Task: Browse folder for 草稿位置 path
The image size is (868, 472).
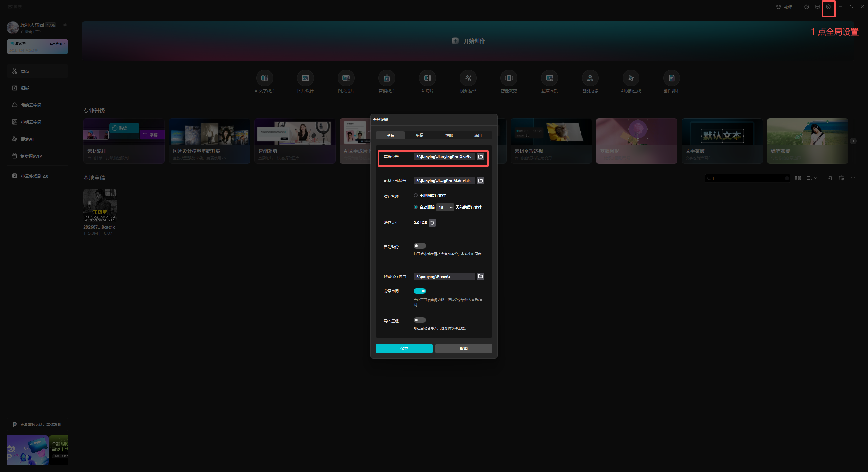Action: coord(480,157)
